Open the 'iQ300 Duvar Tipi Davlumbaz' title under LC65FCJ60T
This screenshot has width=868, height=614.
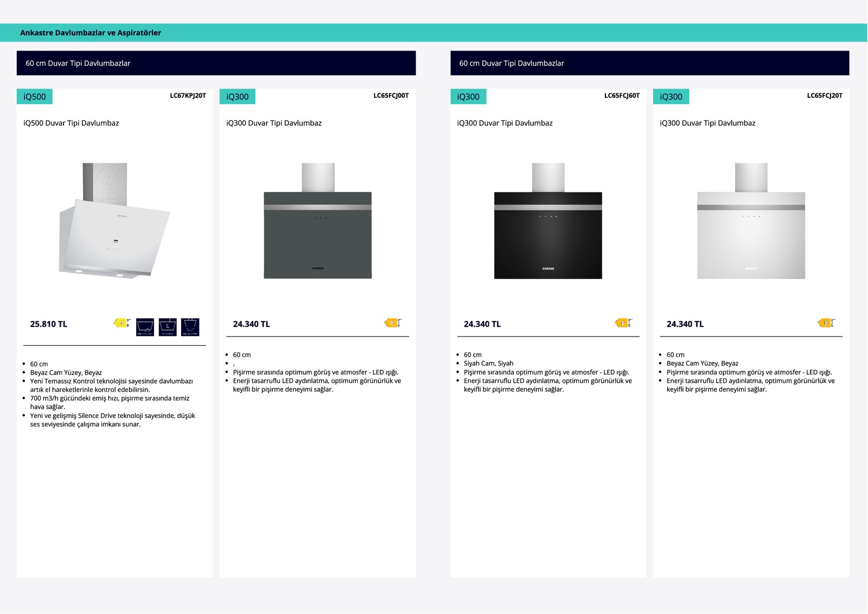(505, 123)
